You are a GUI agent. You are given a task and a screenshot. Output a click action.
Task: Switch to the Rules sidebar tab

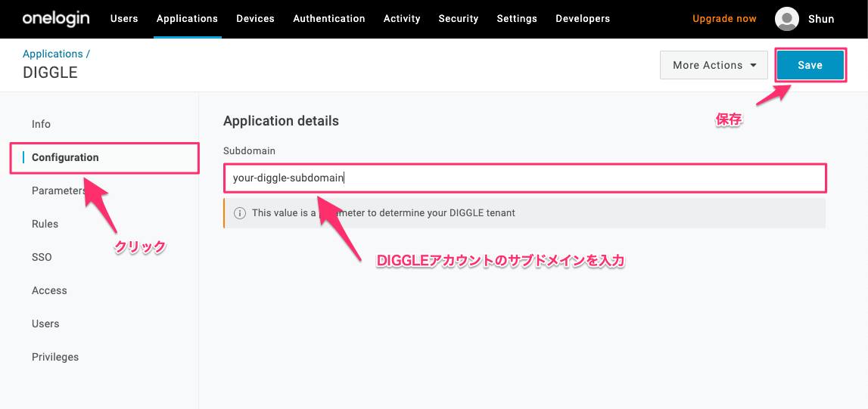coord(45,224)
